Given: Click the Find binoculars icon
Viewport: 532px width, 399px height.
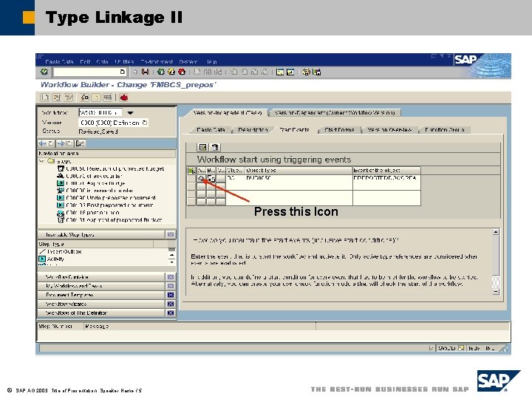Looking at the screenshot, I should [208, 72].
